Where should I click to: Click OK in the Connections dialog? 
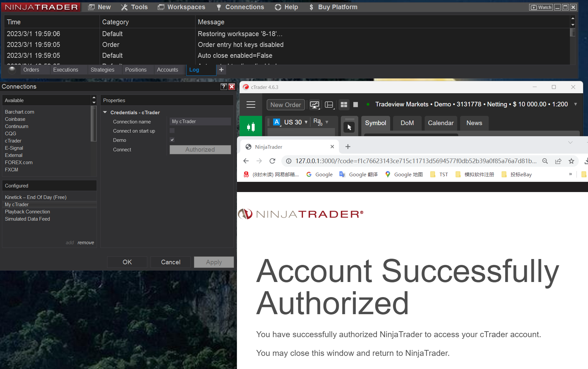tap(127, 262)
